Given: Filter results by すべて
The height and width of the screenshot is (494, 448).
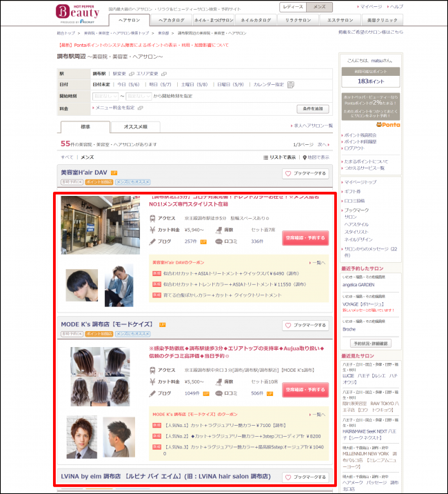Looking at the screenshot, I should (67, 157).
